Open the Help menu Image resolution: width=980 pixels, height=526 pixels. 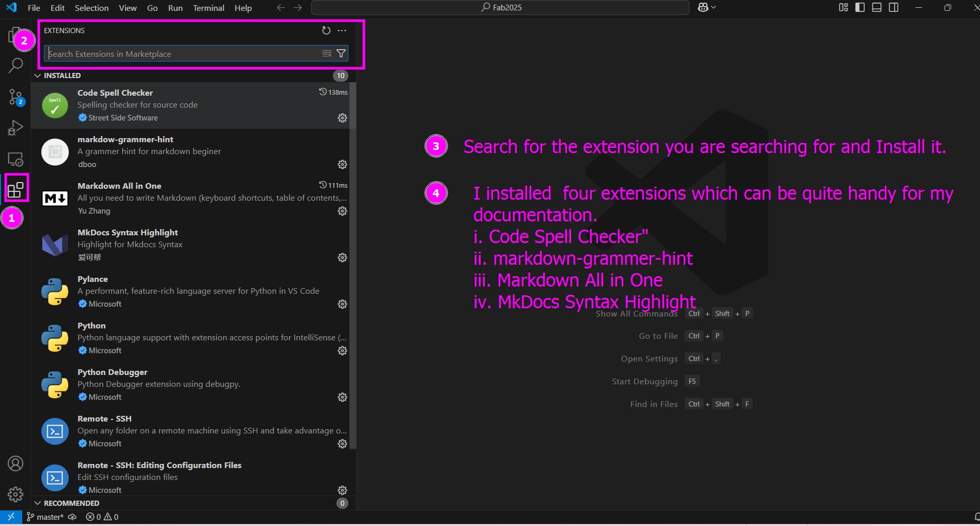[x=243, y=8]
